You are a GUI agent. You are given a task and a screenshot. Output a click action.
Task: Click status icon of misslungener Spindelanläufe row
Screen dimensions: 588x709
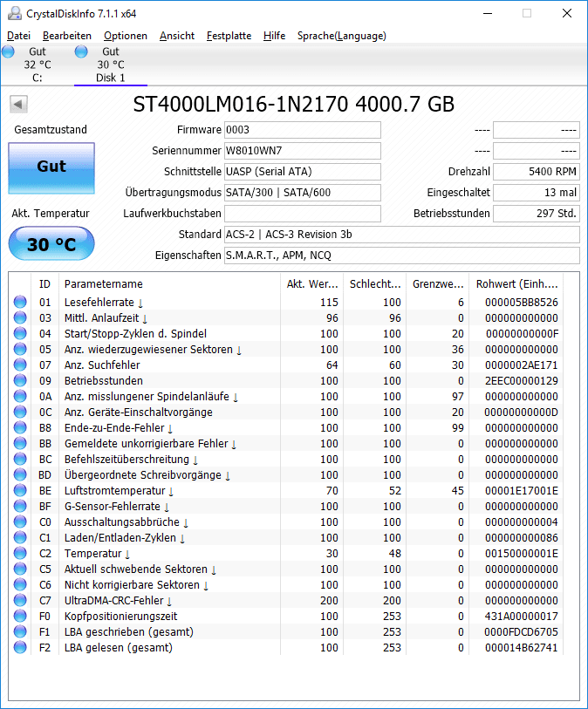pyautogui.click(x=20, y=396)
